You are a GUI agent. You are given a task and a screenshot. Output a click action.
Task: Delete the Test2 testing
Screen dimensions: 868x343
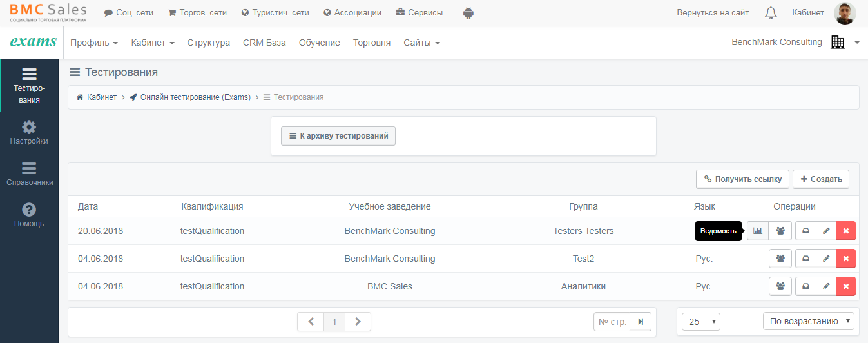click(846, 259)
